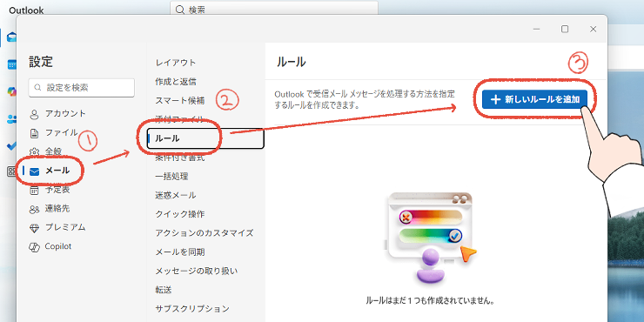Open the Account settings category
This screenshot has height=322, width=644.
[57, 114]
